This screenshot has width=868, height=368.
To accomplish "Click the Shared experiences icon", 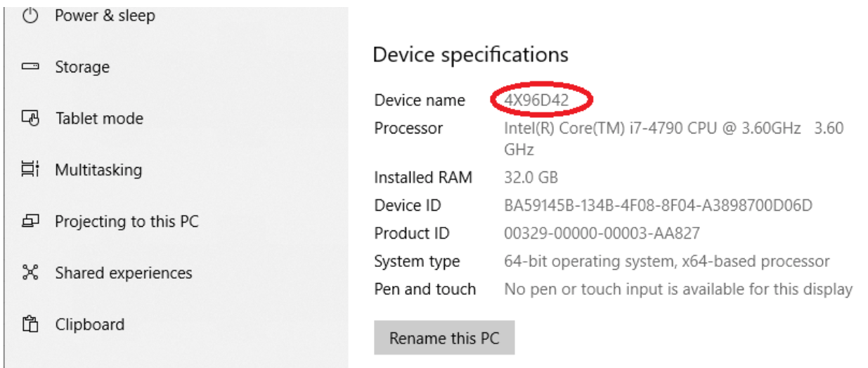I will coord(30,273).
